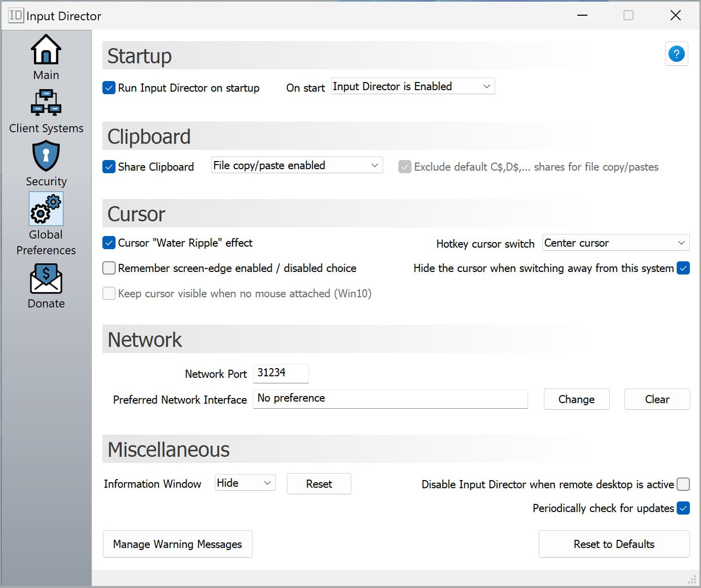Click the Network Port field 31234
This screenshot has width=701, height=588.
[281, 373]
